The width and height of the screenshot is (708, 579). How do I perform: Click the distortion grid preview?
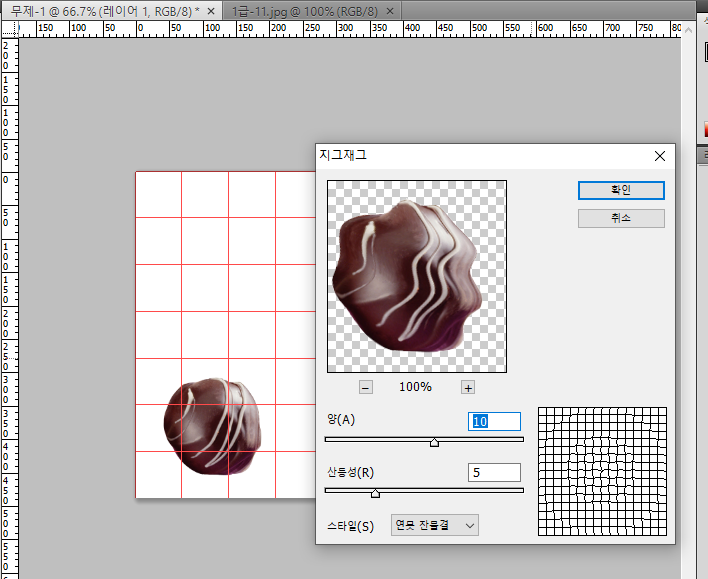pyautogui.click(x=602, y=471)
